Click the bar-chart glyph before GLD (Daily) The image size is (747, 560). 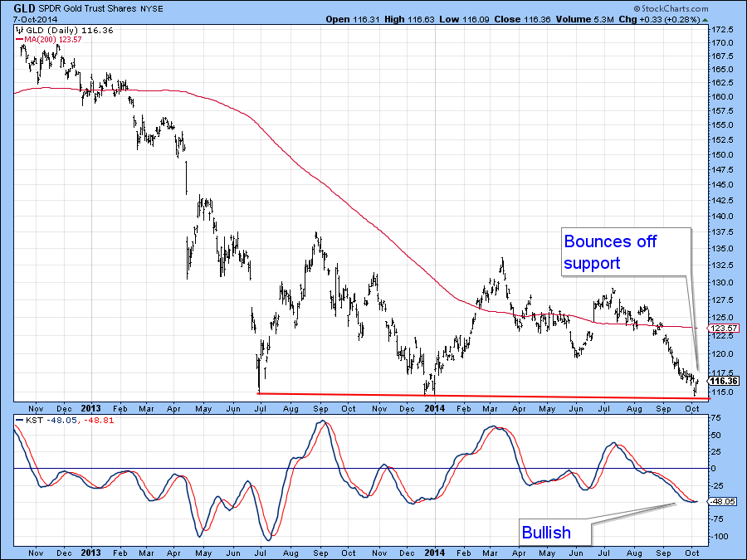(x=20, y=31)
